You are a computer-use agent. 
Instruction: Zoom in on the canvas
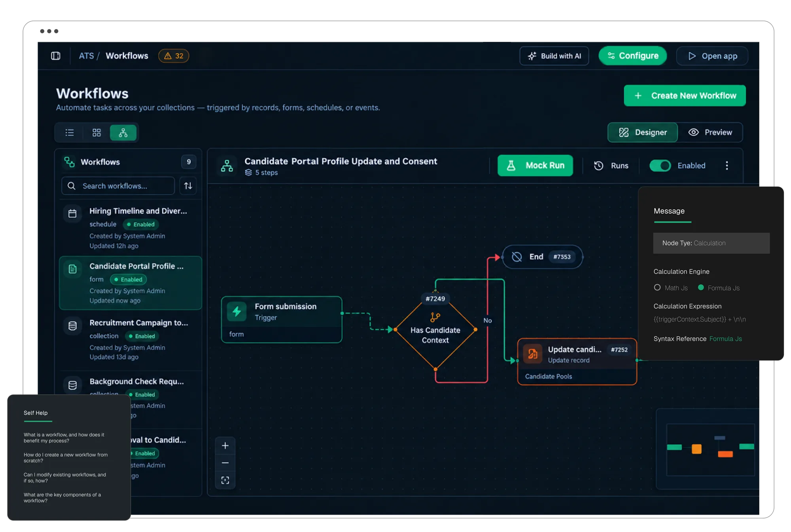225,446
